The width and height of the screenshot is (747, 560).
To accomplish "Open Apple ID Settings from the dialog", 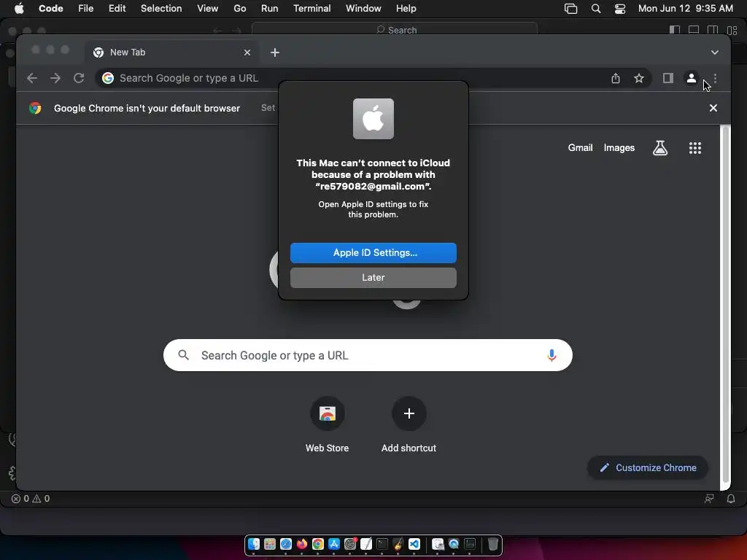I will pyautogui.click(x=373, y=253).
